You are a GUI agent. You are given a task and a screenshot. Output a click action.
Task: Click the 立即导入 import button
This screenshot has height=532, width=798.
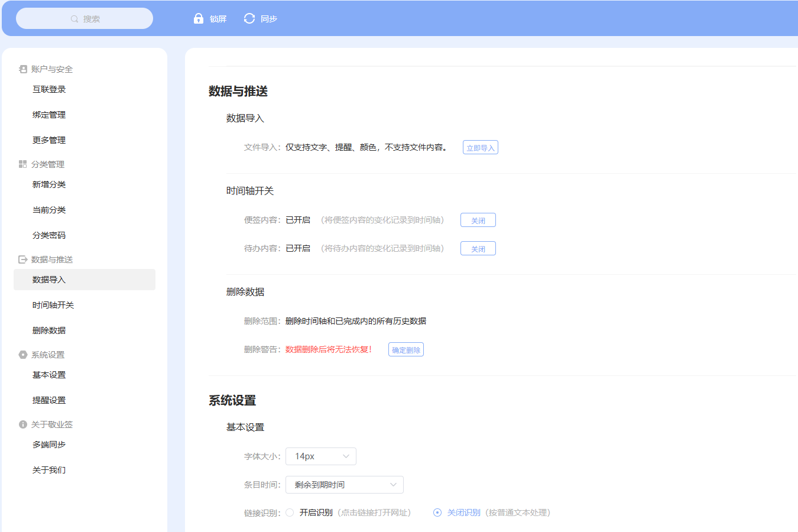(480, 147)
